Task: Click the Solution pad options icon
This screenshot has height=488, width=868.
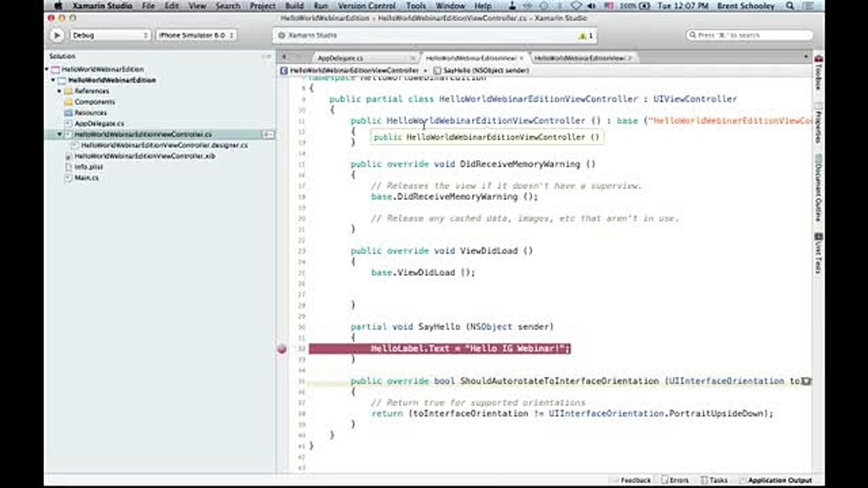Action: [x=271, y=56]
